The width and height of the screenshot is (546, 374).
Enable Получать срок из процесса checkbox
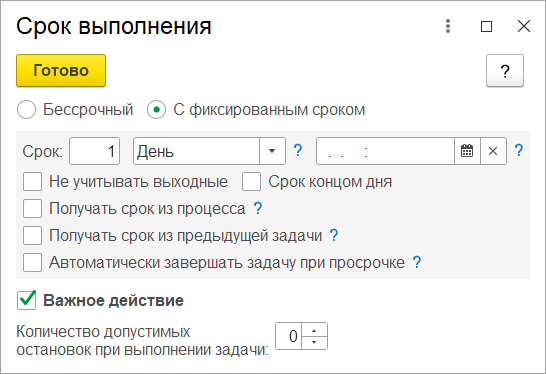(x=32, y=209)
